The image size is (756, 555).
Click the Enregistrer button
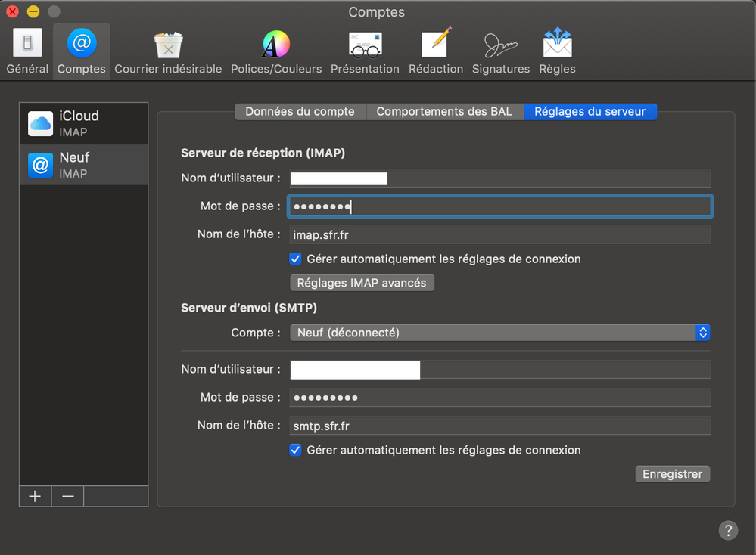pyautogui.click(x=672, y=474)
